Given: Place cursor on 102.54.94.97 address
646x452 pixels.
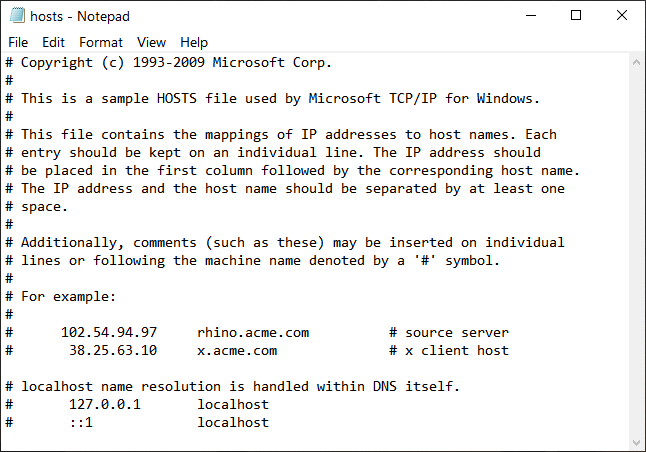Looking at the screenshot, I should click(109, 333).
